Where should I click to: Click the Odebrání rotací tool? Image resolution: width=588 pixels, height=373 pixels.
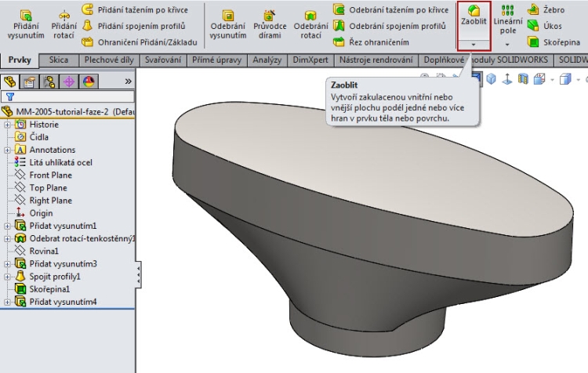coord(310,25)
